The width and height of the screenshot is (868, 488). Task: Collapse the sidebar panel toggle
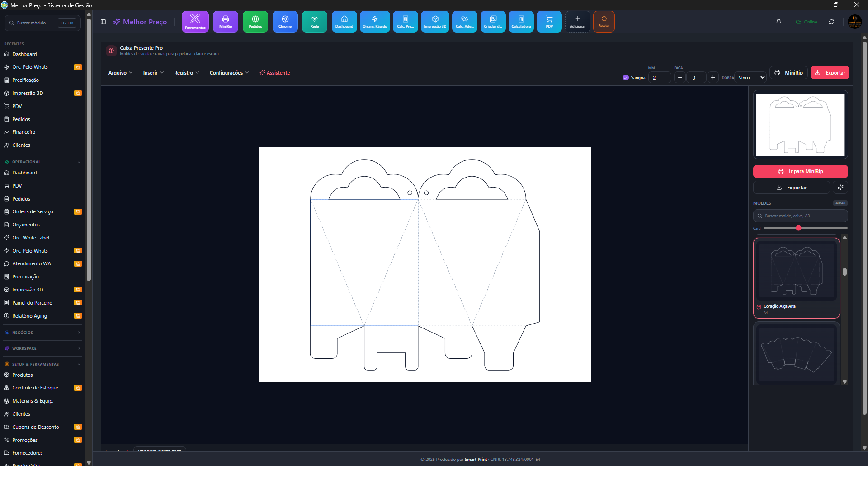pyautogui.click(x=103, y=22)
